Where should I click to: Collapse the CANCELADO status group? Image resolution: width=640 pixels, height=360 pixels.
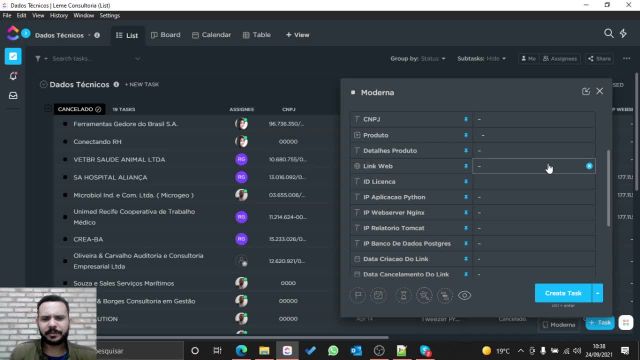pyautogui.click(x=48, y=109)
